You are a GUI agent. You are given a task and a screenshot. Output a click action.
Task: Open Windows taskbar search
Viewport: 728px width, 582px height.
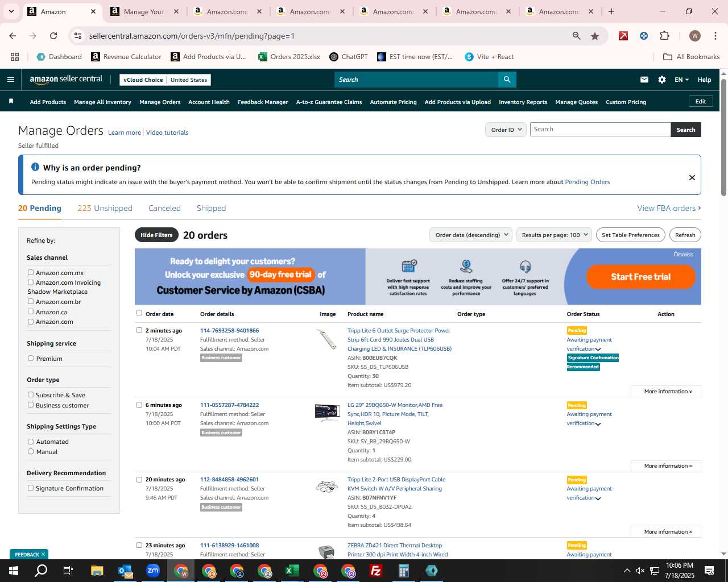[x=41, y=571]
